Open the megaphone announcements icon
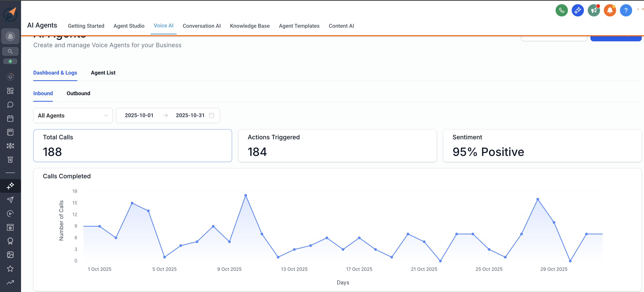Viewport: 644px width, 292px height. tap(594, 10)
